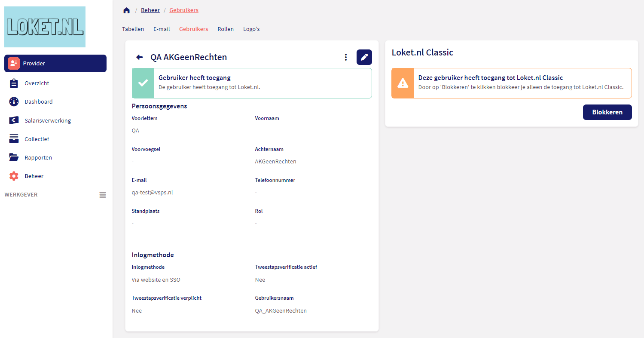Screen dimensions: 644x338
Task: Go to the Logo's tab
Action: (251, 29)
